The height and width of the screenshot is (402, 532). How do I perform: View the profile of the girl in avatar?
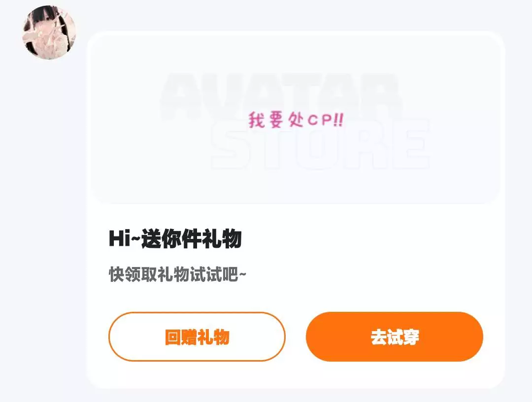[49, 33]
